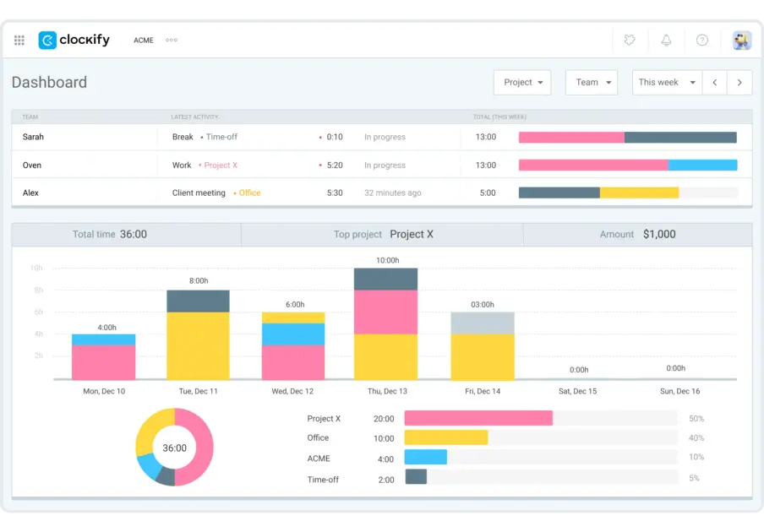Select Project X in the breakdown list
The image size is (764, 532).
[324, 419]
